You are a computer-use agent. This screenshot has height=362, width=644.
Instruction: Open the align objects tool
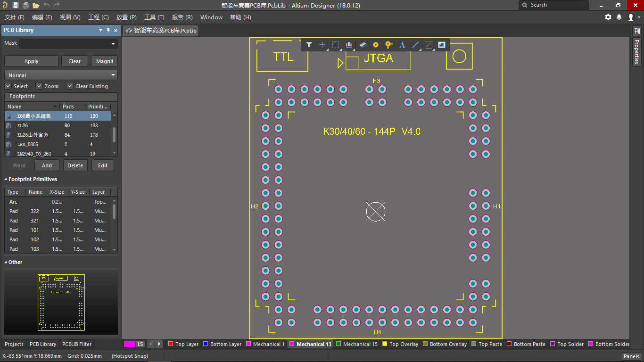point(349,45)
